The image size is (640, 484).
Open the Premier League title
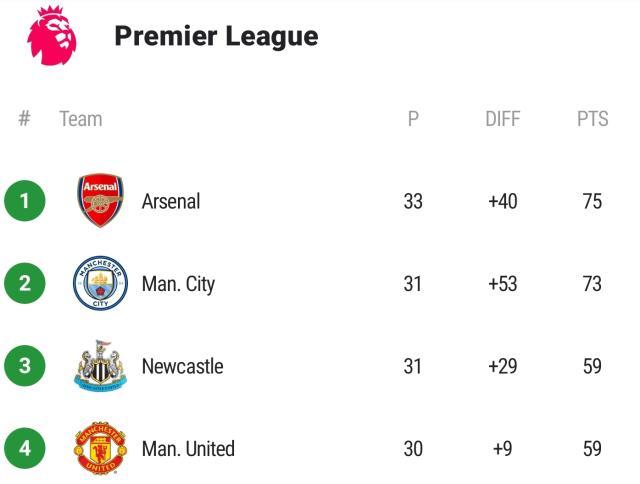(x=216, y=36)
